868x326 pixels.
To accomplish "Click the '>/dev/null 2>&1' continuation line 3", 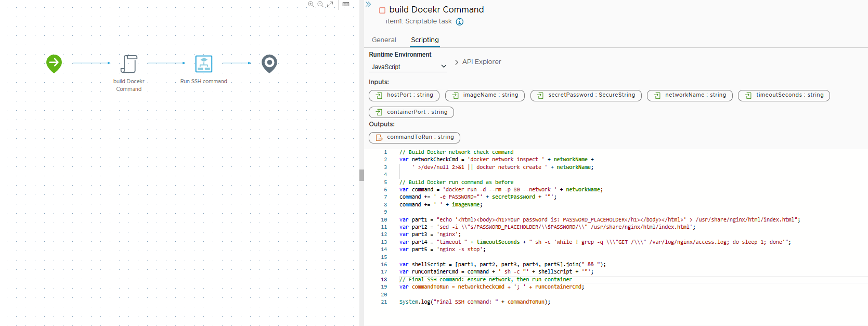I will (x=502, y=167).
